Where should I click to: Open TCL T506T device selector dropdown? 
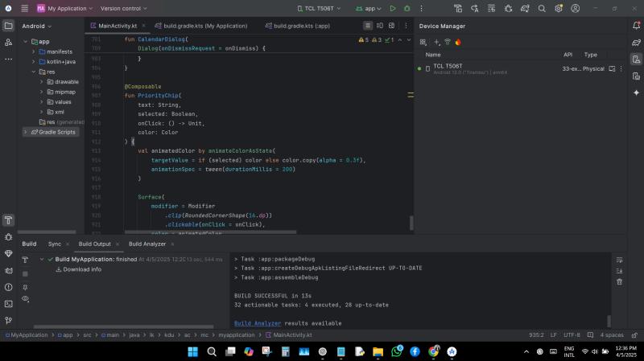coord(319,9)
